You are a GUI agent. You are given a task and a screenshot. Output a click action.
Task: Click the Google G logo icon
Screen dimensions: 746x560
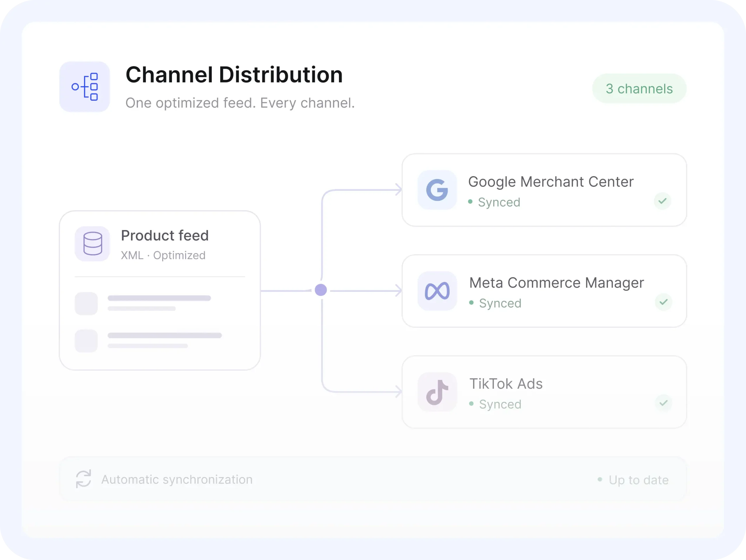(437, 190)
